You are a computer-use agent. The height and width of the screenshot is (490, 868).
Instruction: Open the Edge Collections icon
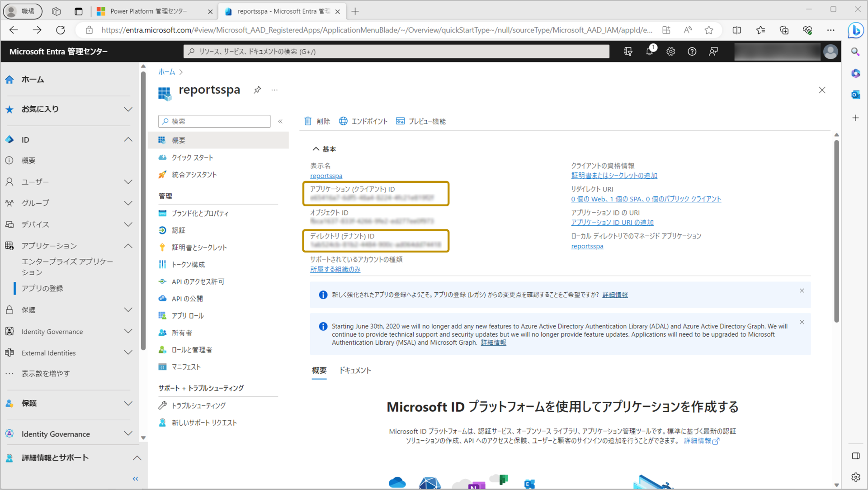[784, 30]
